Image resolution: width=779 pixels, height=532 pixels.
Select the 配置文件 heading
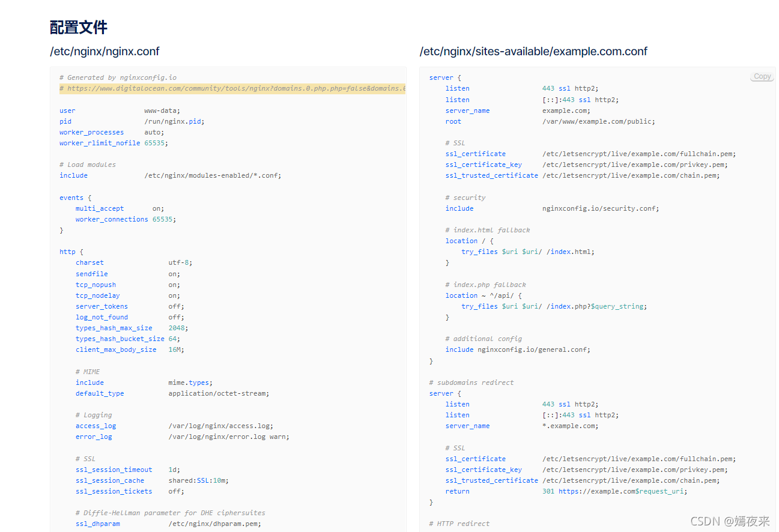coord(79,27)
